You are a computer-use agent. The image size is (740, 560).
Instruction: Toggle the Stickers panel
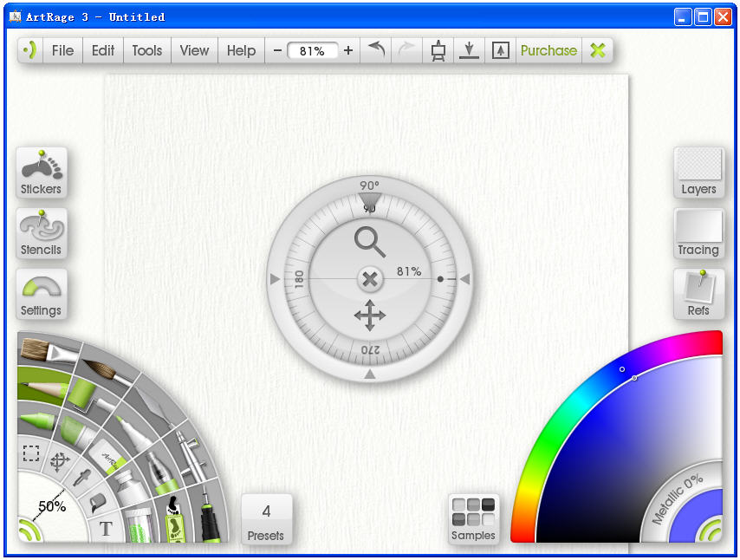click(x=42, y=173)
